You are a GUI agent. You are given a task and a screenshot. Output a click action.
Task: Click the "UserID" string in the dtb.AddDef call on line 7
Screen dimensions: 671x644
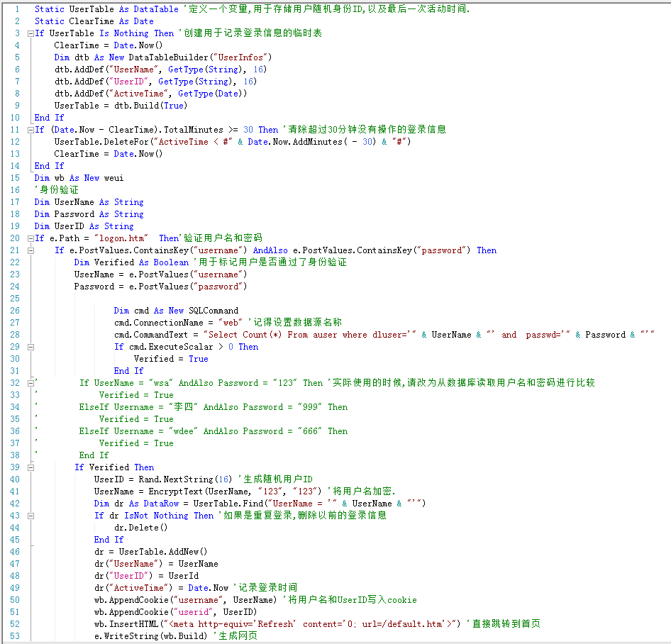click(x=128, y=82)
